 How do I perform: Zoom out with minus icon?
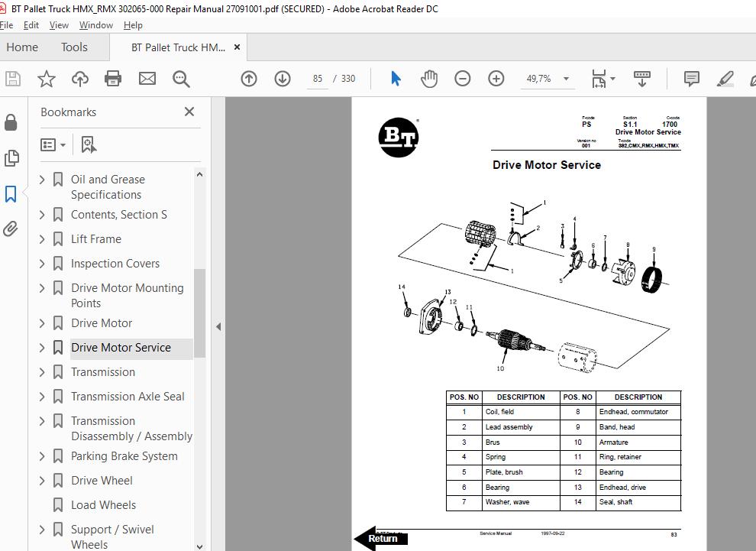pos(462,79)
